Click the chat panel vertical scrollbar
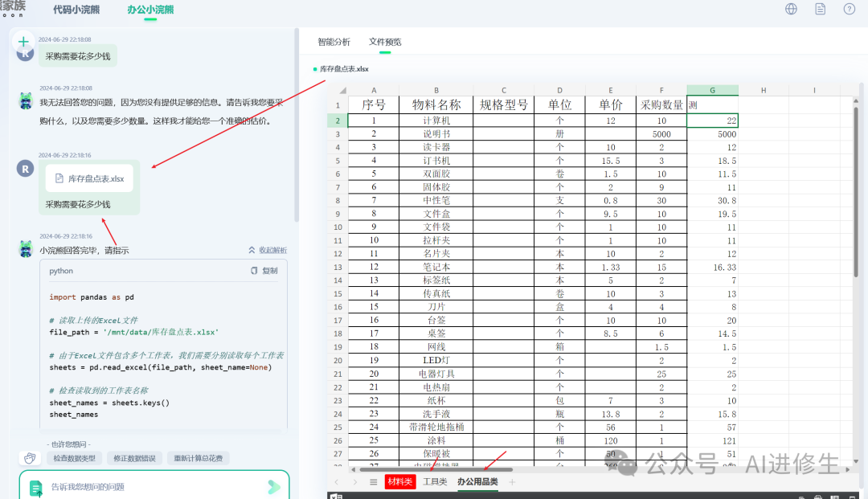Image resolution: width=868 pixels, height=499 pixels. (297, 125)
